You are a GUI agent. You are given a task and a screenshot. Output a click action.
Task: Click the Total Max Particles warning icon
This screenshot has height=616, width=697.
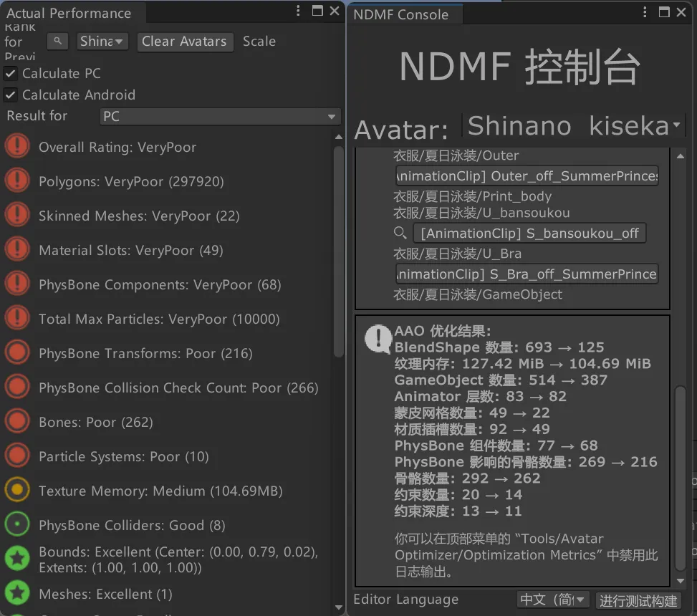coord(17,318)
